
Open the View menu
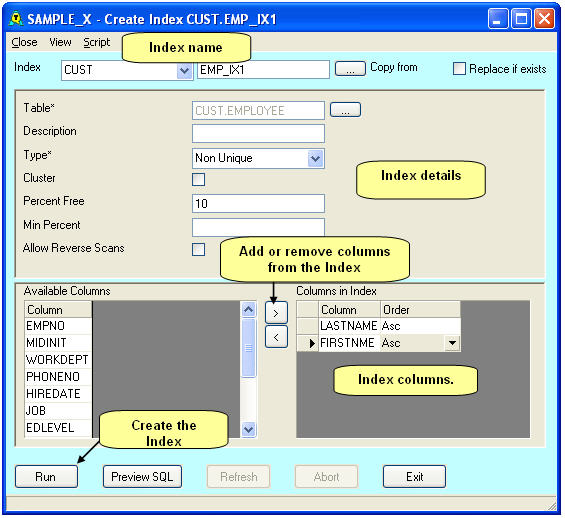[x=60, y=42]
